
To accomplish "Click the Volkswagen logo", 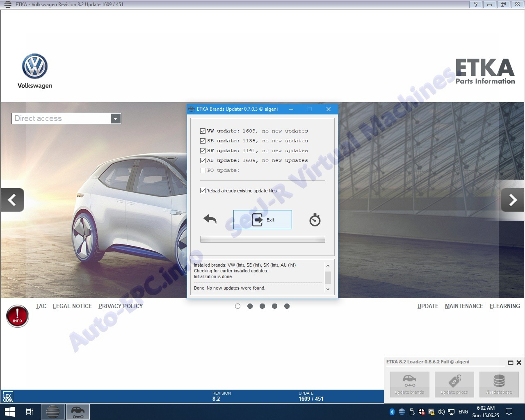I will tap(35, 67).
